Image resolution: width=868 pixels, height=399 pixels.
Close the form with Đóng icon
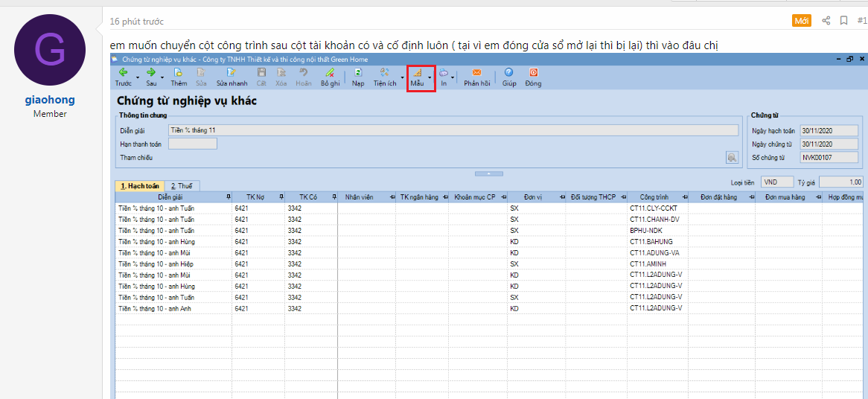click(534, 72)
